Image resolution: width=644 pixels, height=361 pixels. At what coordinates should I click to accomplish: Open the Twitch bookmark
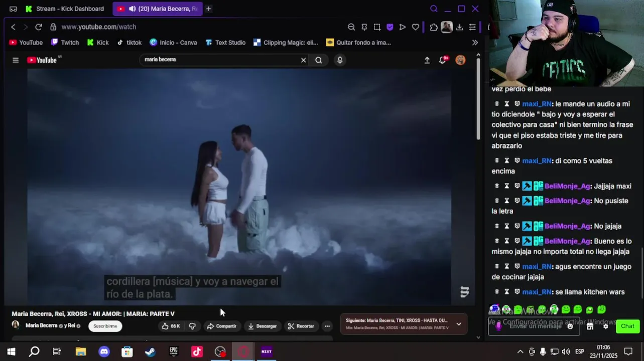(x=65, y=43)
